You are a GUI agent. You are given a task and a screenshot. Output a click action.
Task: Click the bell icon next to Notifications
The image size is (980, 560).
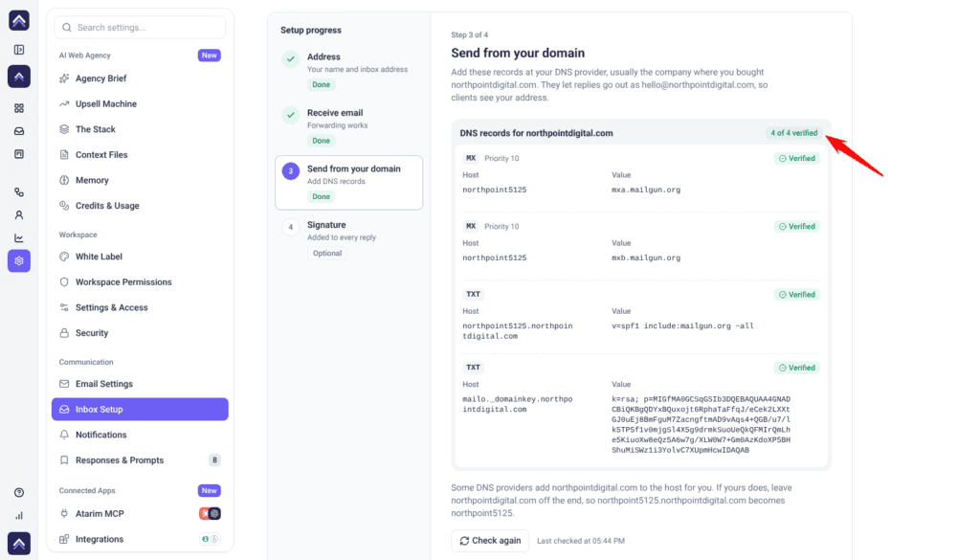pyautogui.click(x=64, y=435)
